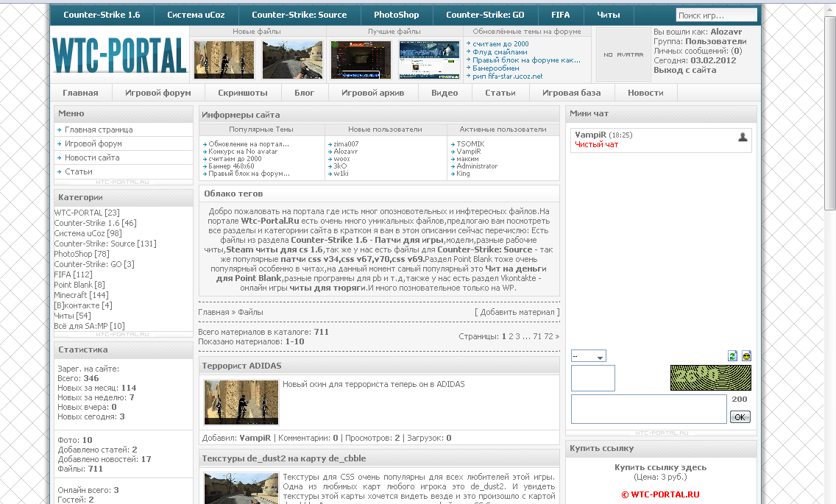Open the WTC-PORTAL logo
The image size is (836, 504).
[119, 55]
